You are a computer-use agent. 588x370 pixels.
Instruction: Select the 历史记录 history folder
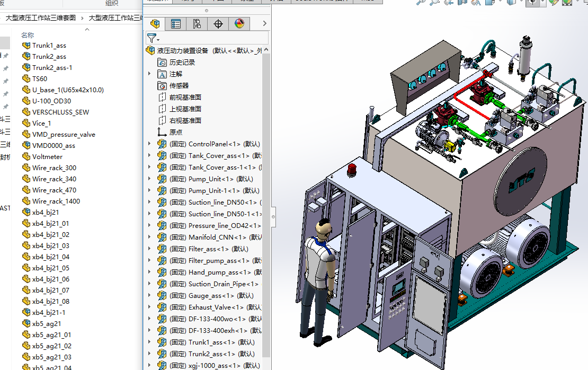(182, 63)
